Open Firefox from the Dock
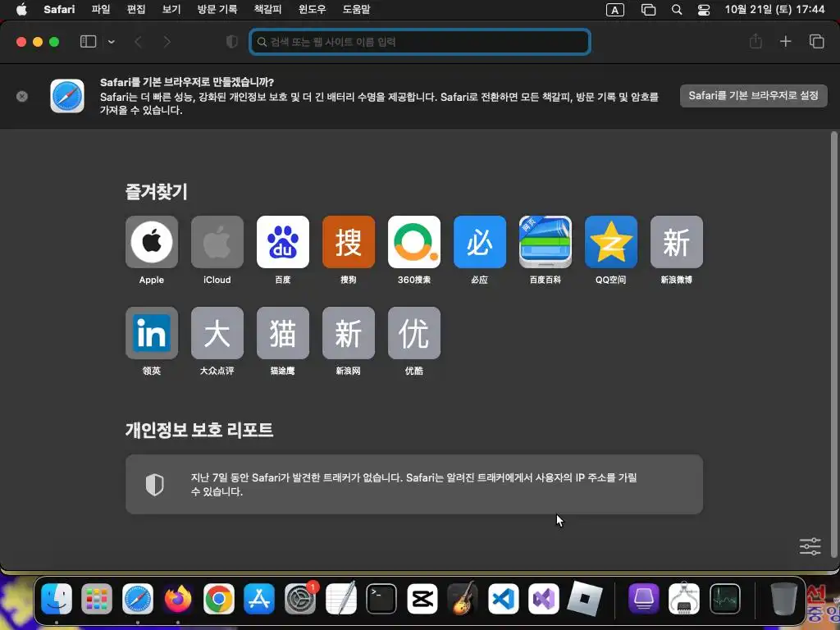 pyautogui.click(x=178, y=598)
